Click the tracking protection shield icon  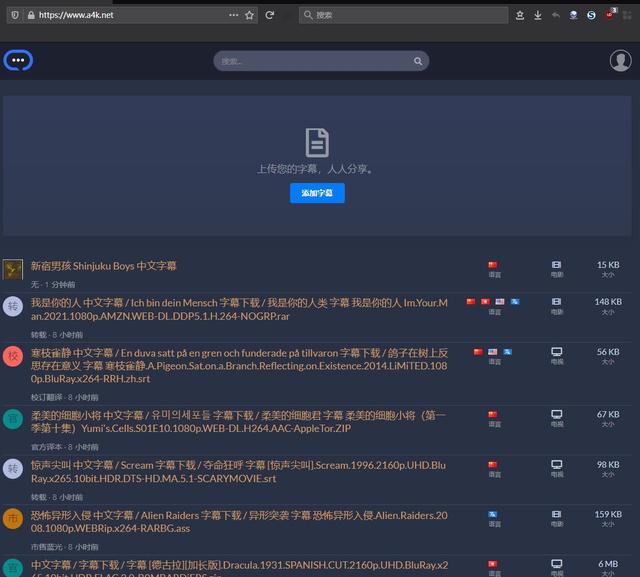tap(15, 16)
